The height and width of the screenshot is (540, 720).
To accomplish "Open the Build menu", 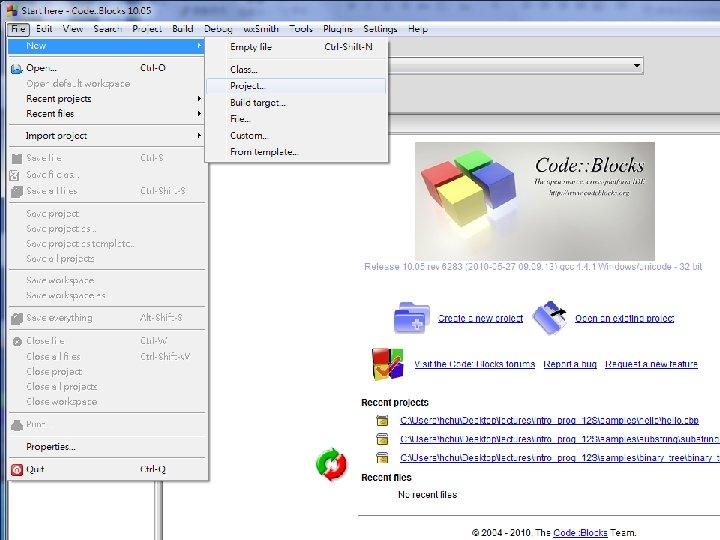I will [x=183, y=29].
